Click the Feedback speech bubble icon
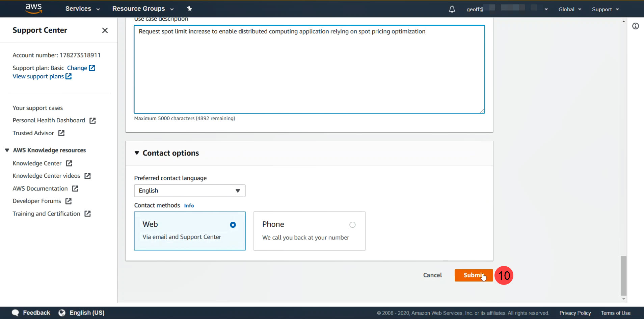 point(15,313)
